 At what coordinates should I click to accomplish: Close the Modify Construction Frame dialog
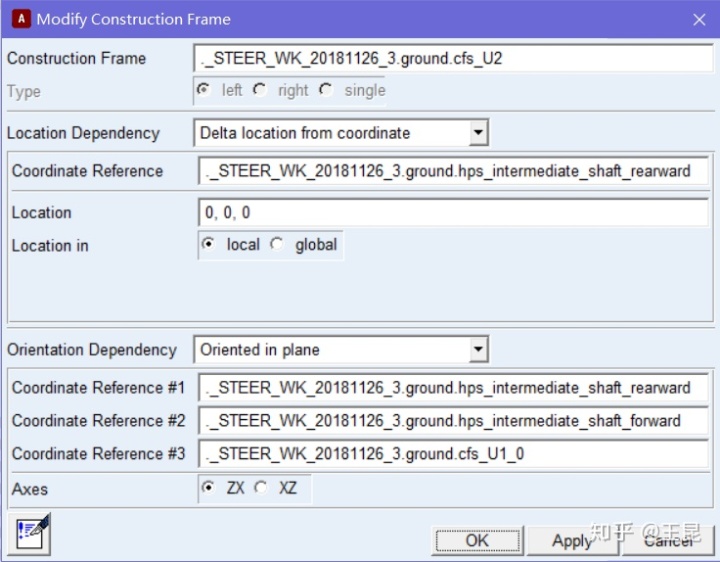click(x=698, y=19)
